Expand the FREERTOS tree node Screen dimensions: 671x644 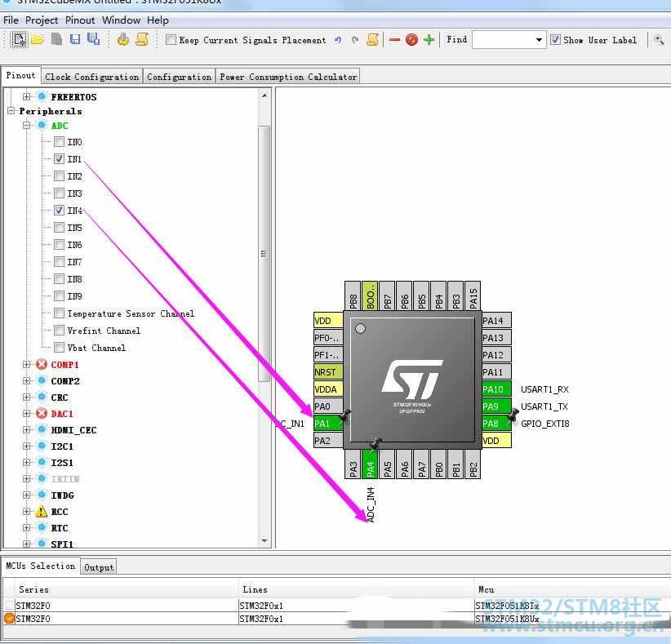(x=27, y=96)
